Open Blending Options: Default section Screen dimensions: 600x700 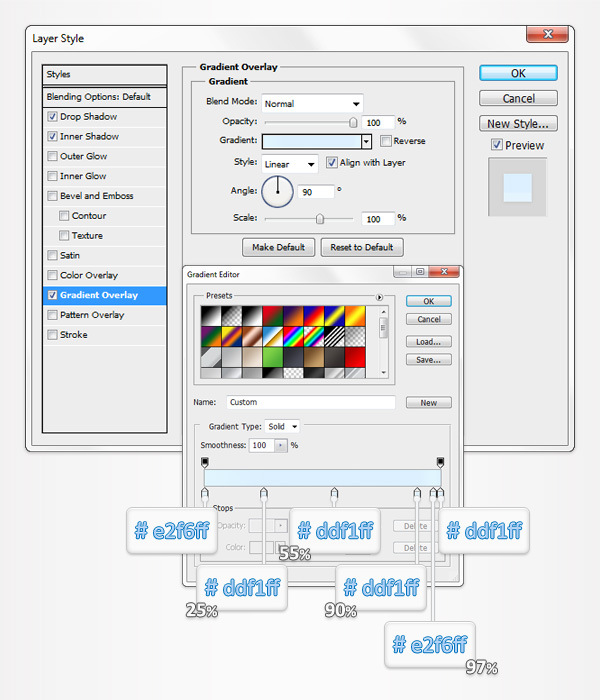pos(98,97)
